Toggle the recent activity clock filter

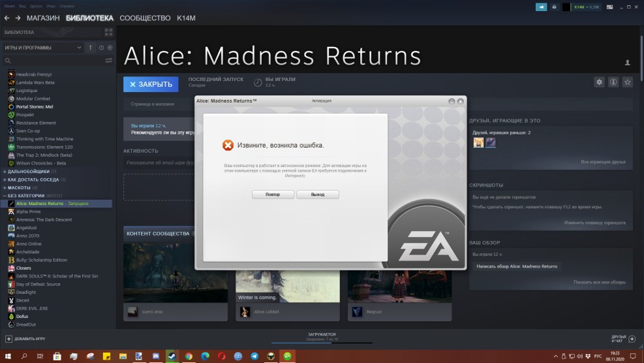tap(101, 48)
